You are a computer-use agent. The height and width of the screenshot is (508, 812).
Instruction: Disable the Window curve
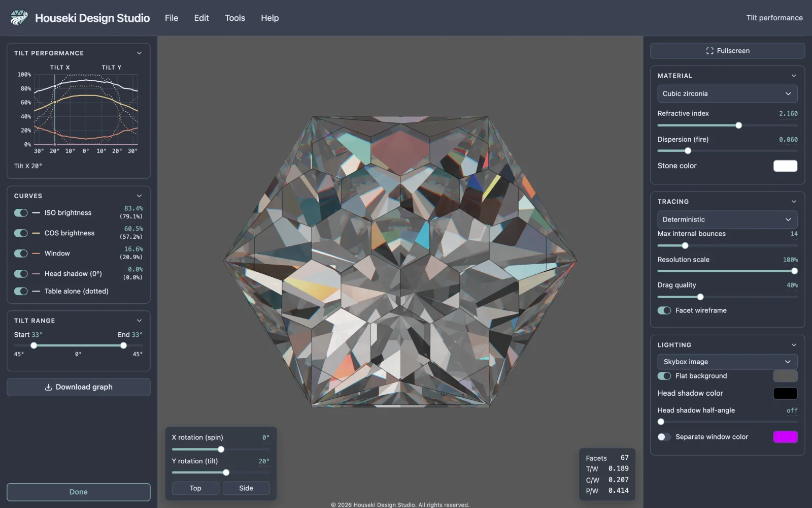21,253
